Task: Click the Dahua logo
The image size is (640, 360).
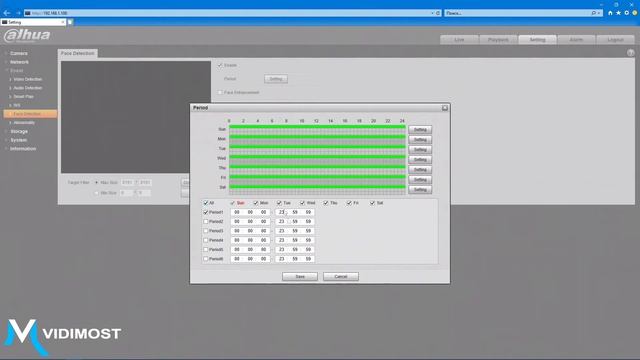Action: (27, 36)
